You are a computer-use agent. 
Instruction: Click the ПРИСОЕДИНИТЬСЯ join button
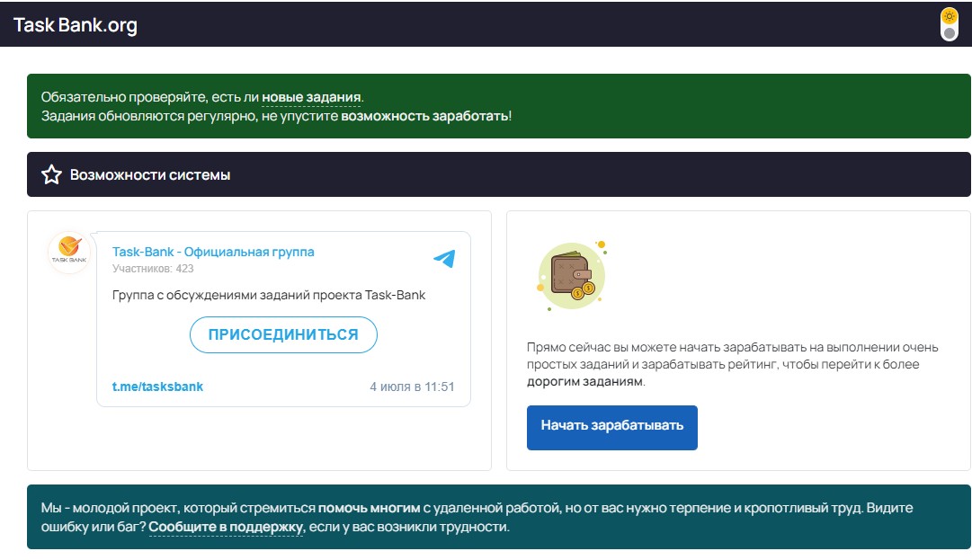283,334
